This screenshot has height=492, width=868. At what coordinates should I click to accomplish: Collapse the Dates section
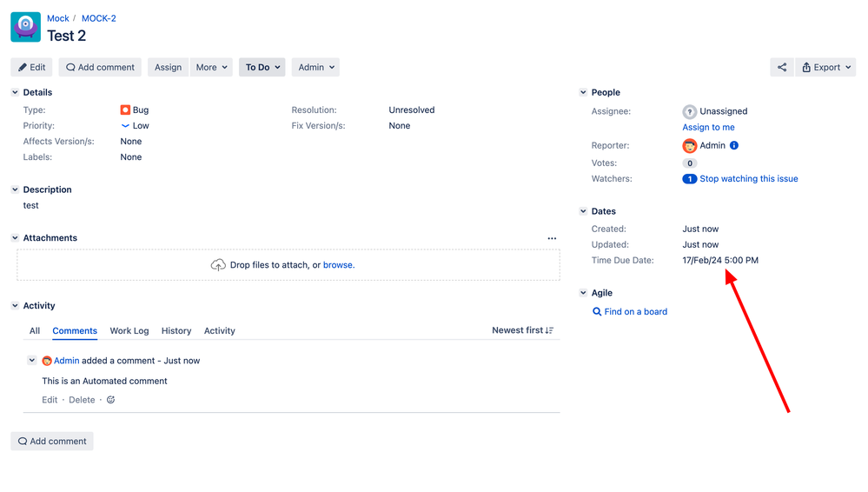(583, 211)
